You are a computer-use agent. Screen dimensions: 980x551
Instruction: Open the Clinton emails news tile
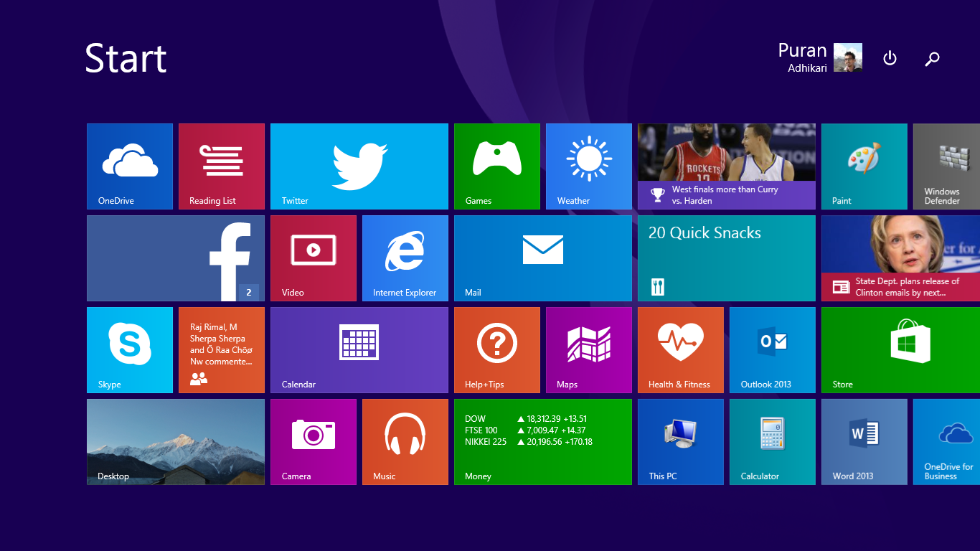tap(900, 258)
